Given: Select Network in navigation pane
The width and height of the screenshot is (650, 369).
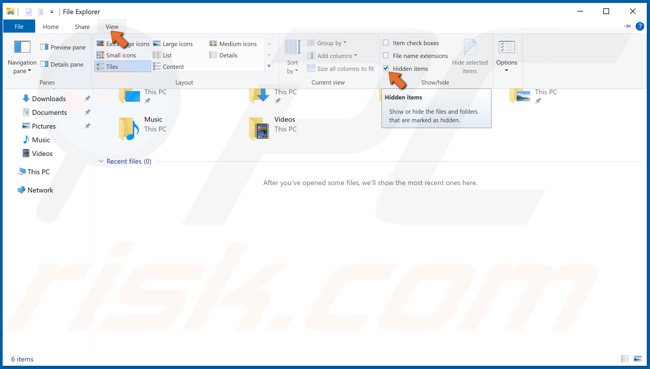Looking at the screenshot, I should tap(40, 190).
